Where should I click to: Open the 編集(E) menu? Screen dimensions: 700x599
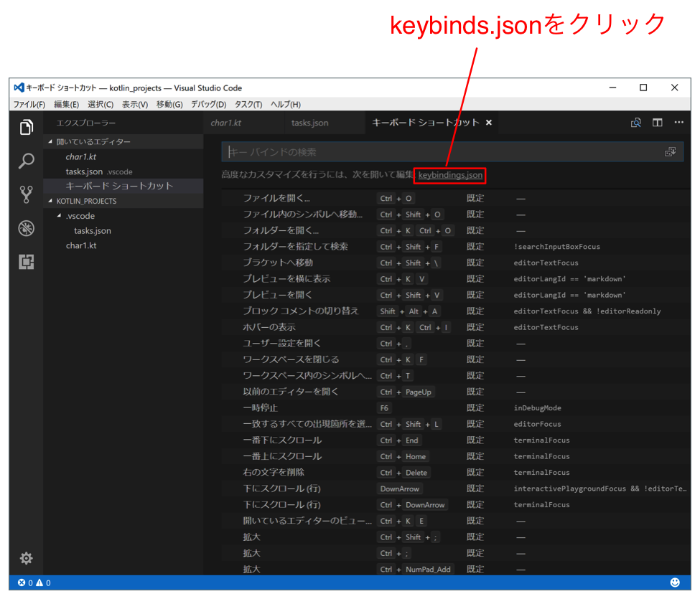[67, 104]
